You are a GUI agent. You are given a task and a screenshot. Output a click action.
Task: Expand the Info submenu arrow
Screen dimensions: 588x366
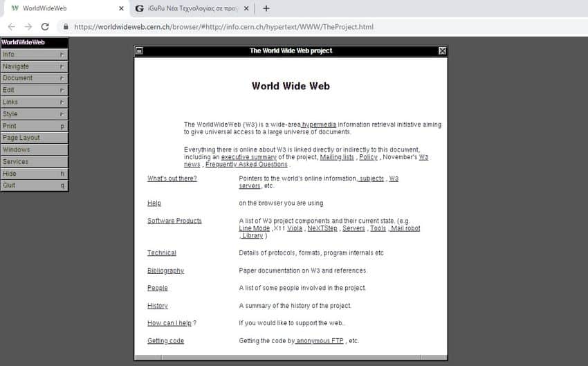pyautogui.click(x=62, y=55)
